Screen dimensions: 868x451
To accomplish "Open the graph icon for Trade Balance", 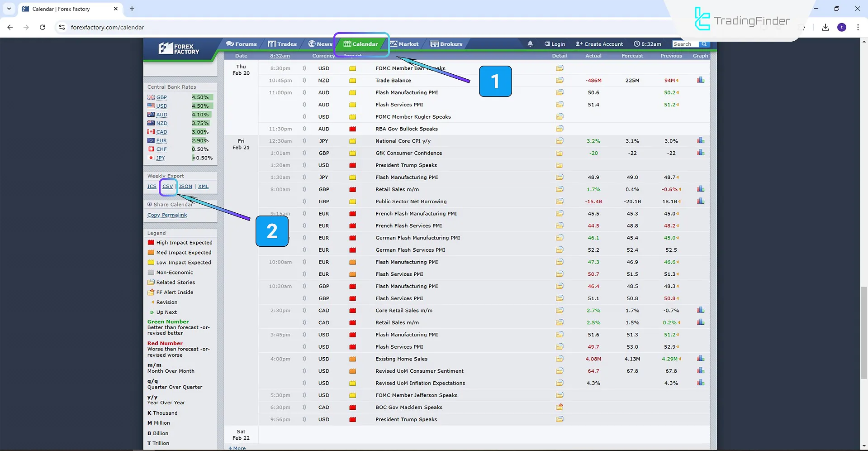I will [700, 80].
